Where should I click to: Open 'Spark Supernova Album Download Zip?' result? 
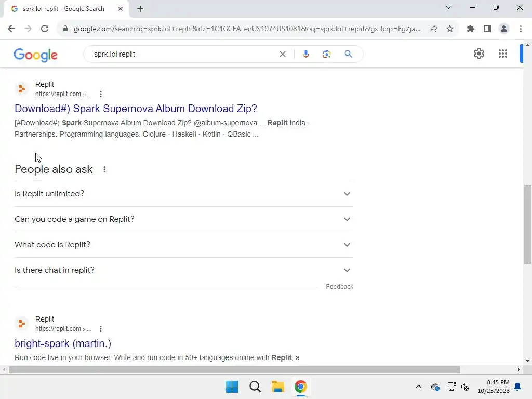(136, 109)
